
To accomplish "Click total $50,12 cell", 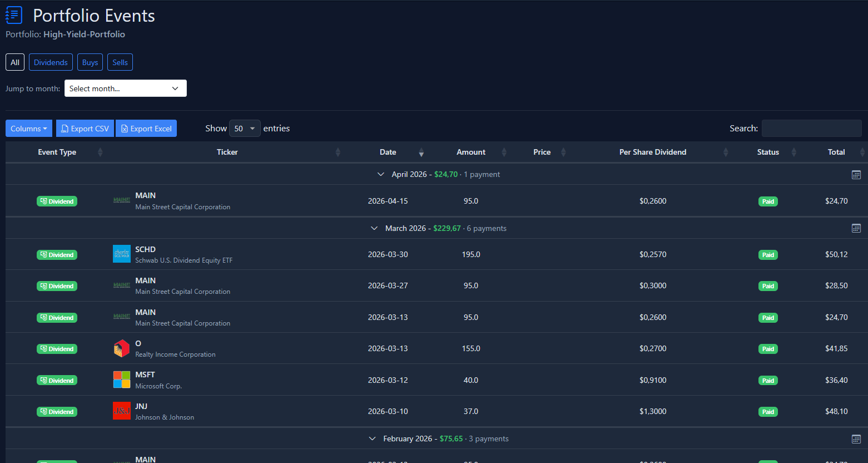I will point(836,254).
